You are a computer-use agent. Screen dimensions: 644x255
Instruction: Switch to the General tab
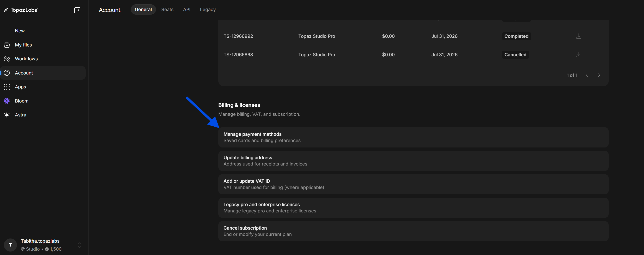coord(143,10)
